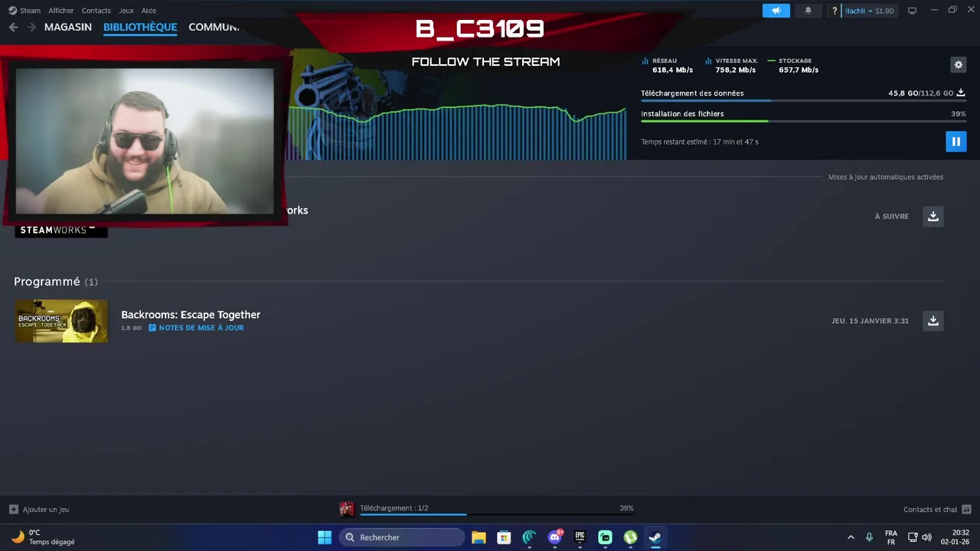980x551 pixels.
Task: Open the Aide menu
Action: coord(149,11)
